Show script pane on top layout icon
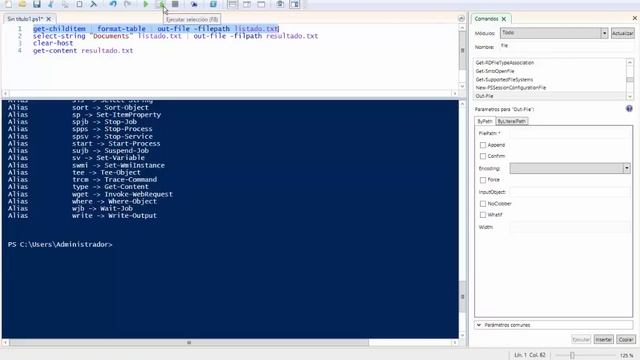Viewport: 640px width, 360px height. tap(232, 4)
